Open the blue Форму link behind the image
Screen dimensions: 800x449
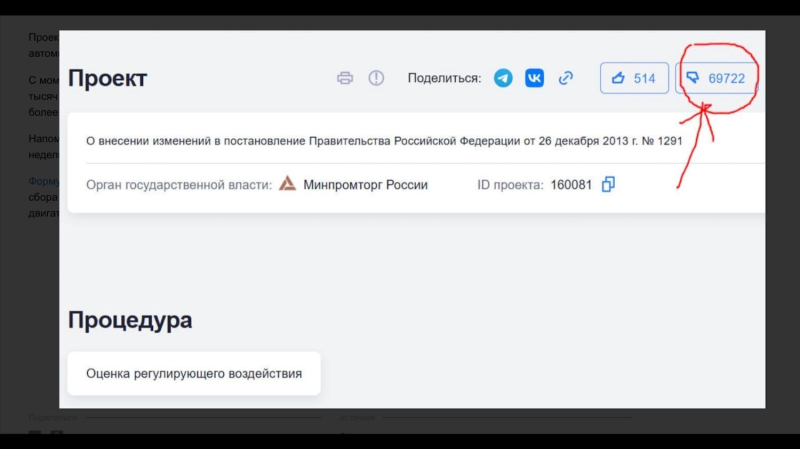pos(43,181)
